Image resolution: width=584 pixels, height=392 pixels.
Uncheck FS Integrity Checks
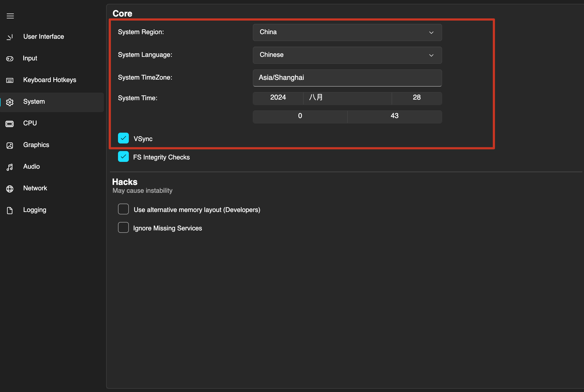pyautogui.click(x=123, y=156)
